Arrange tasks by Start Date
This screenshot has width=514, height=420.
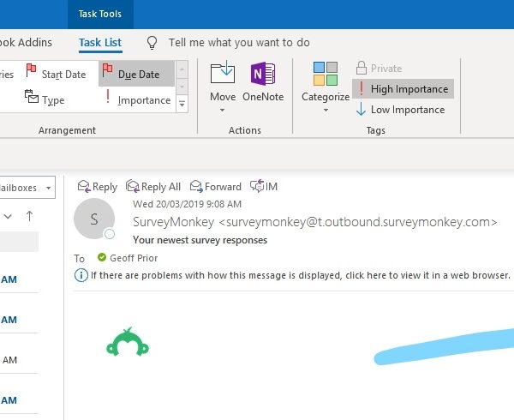(x=56, y=74)
